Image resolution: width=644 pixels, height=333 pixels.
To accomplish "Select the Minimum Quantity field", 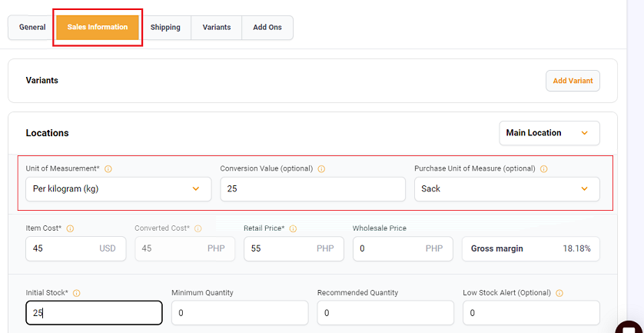I will click(240, 313).
